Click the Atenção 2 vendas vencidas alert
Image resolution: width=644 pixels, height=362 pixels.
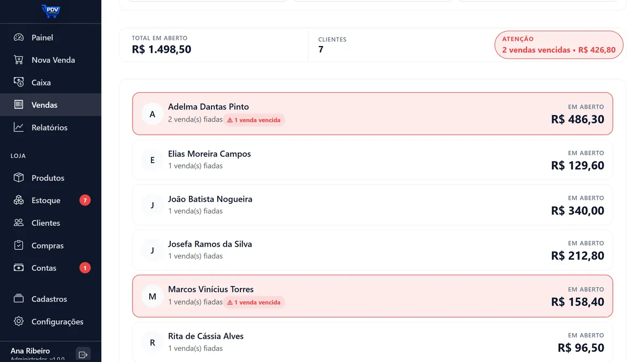(559, 45)
